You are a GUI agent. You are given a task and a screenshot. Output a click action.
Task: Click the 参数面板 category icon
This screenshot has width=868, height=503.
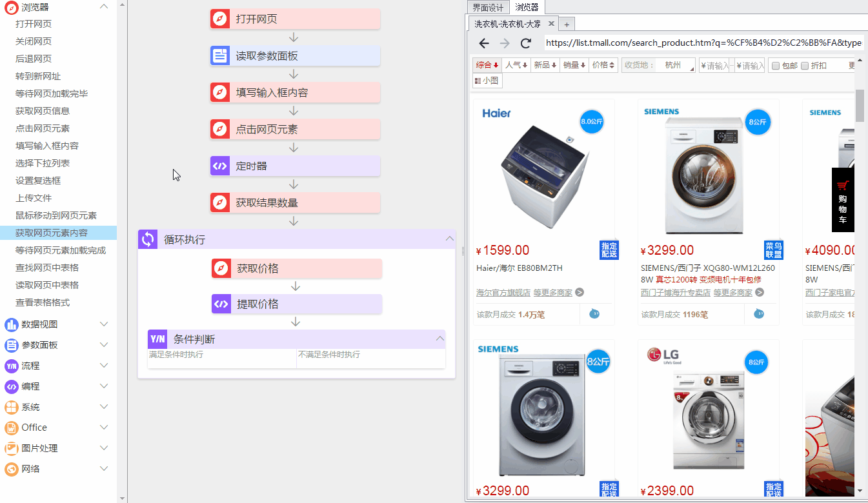click(x=11, y=345)
